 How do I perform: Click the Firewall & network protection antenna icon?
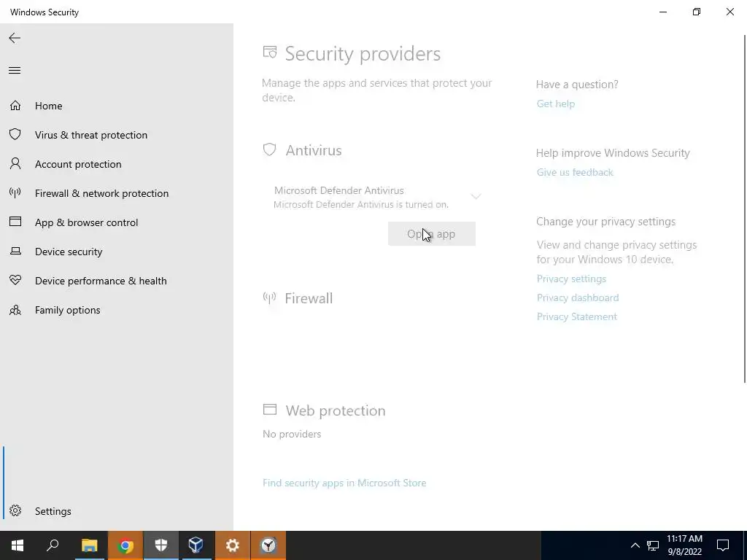[15, 192]
